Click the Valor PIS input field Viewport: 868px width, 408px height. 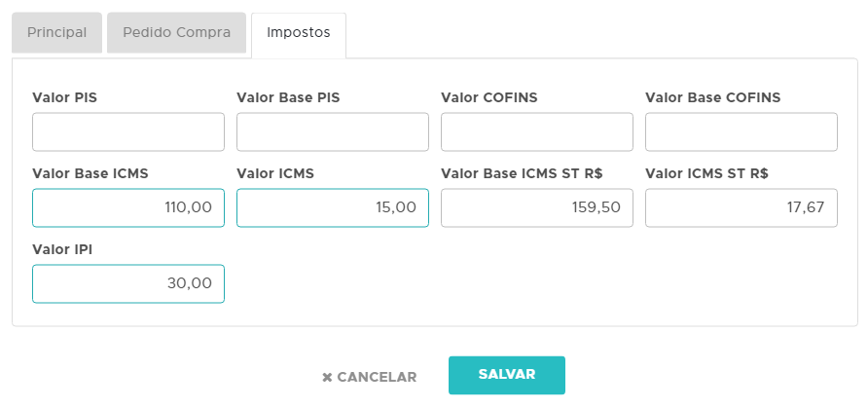pyautogui.click(x=128, y=132)
